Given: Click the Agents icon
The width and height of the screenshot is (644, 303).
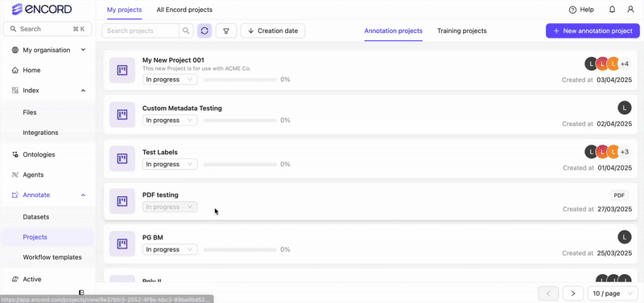Looking at the screenshot, I should coord(15,174).
